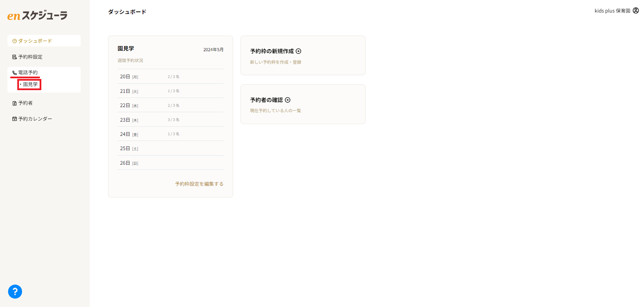
Task: Click arrow icon next to 予約者の確認
Action: [288, 100]
